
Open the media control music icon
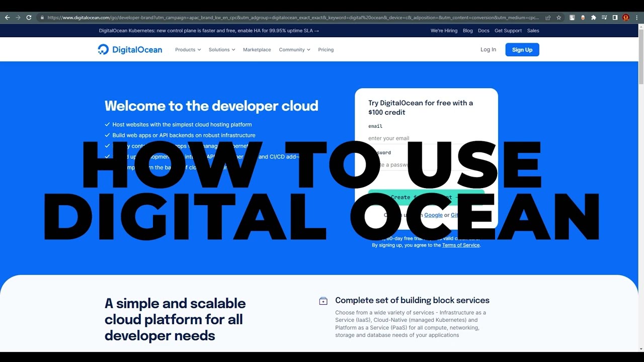[x=604, y=18]
